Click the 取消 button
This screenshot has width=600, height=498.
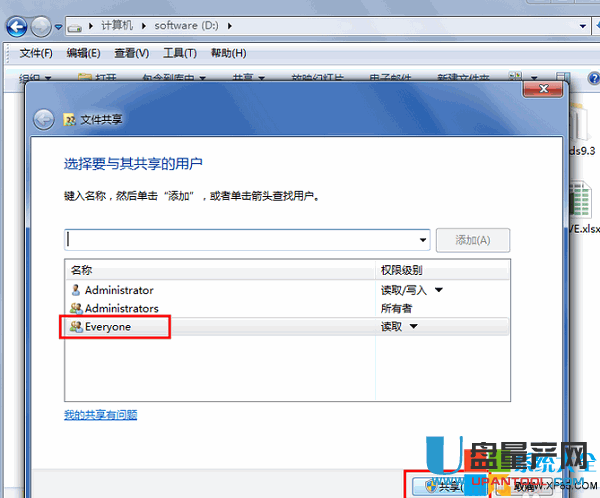click(x=526, y=487)
